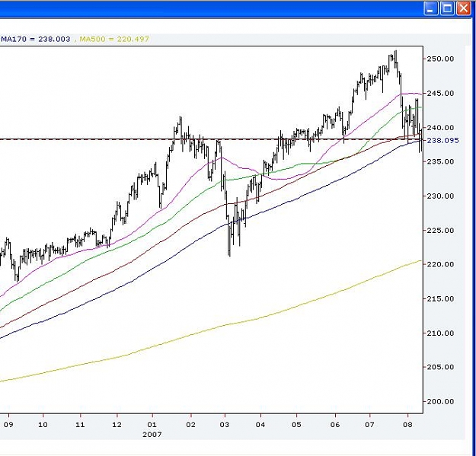Viewport: 476px width, 456px height.
Task: Click month 05 on the time axis
Action: [296, 425]
